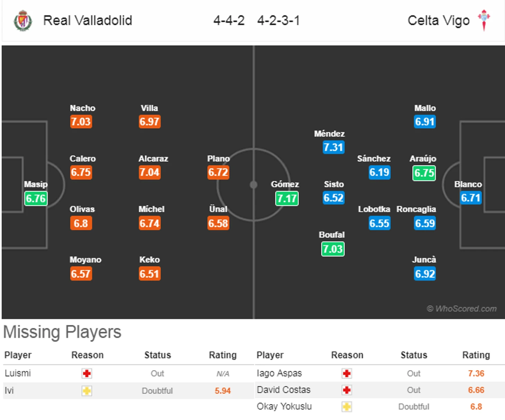Select Alcaraz's orange 7.04 rating badge
Viewport: 505px width, 420px height.
click(149, 172)
